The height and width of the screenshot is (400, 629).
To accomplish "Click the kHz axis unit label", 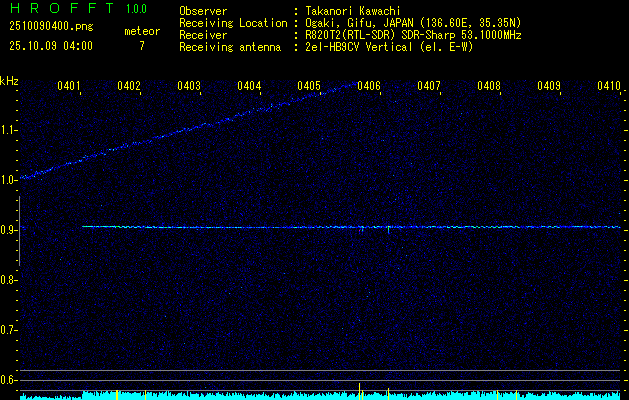I will (x=9, y=81).
